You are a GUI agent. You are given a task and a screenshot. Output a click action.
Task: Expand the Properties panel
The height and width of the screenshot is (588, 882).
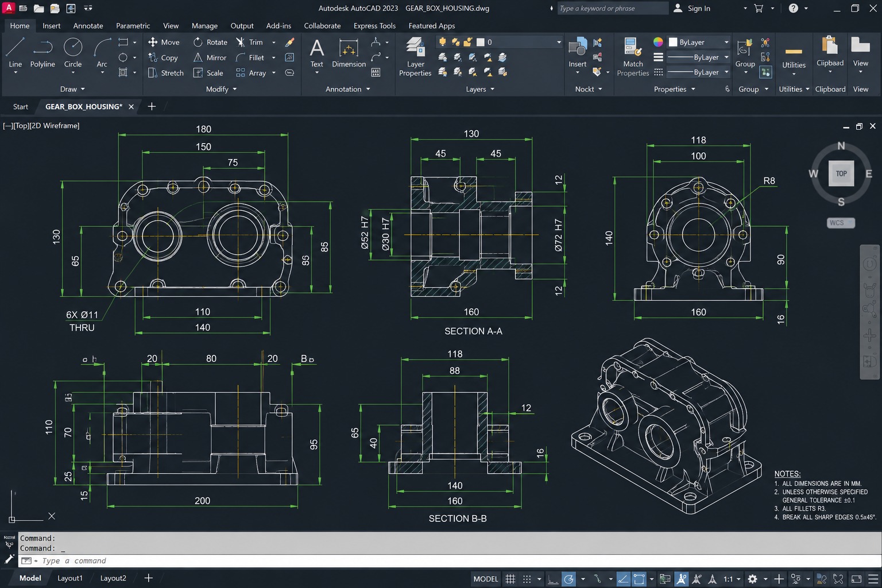(x=675, y=89)
